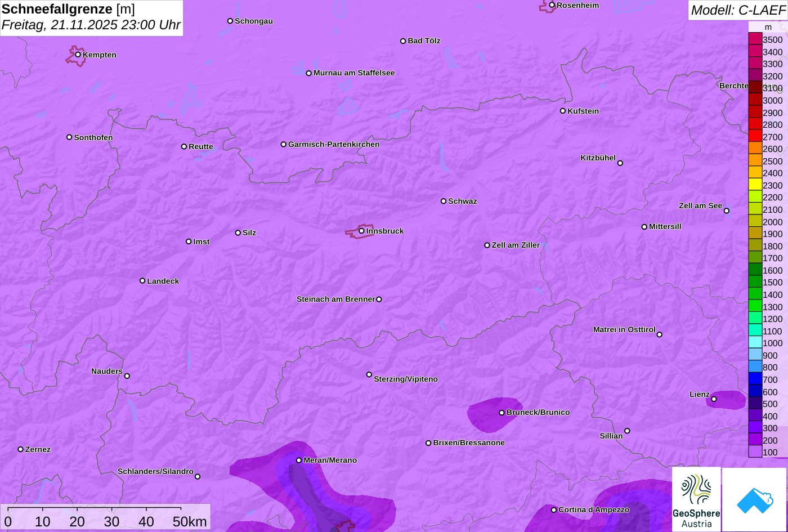Screen dimensions: 788x532
Task: Click the 2000 legend value
Action: (773, 221)
